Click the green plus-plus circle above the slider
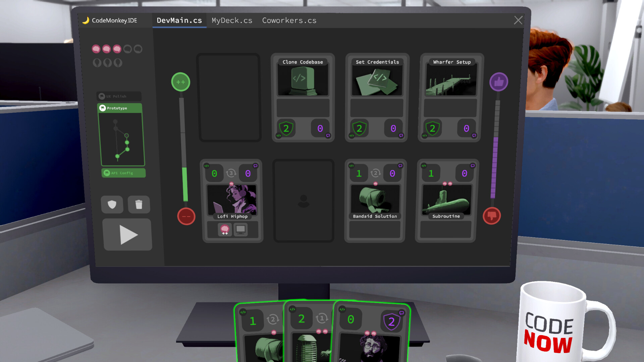 coord(180,82)
